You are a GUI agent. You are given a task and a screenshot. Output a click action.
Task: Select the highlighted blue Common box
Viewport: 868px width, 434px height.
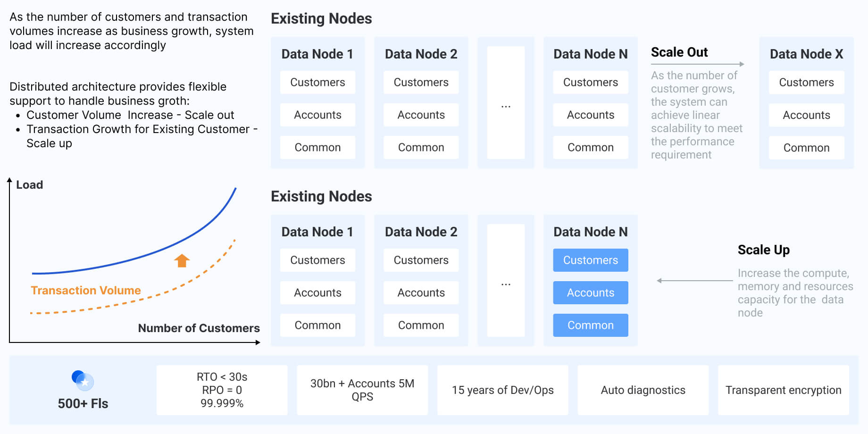click(x=590, y=325)
